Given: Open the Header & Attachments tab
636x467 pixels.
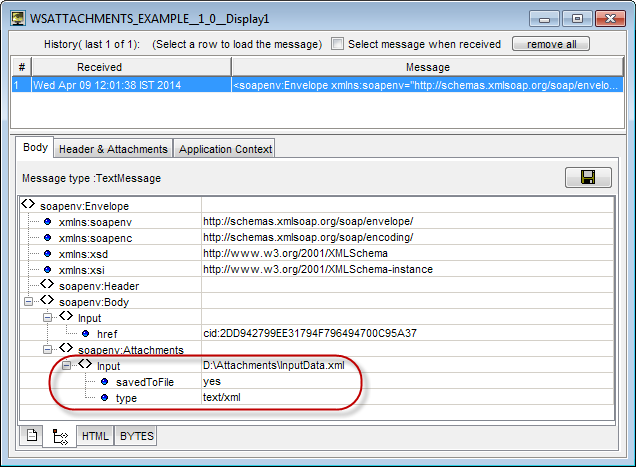Looking at the screenshot, I should pyautogui.click(x=113, y=149).
